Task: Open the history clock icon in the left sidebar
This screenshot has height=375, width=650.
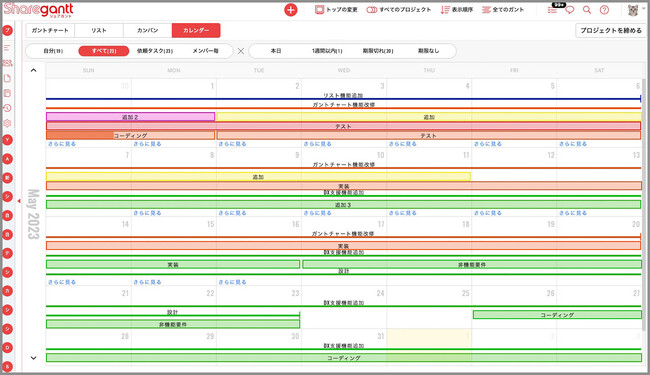Action: [7, 108]
